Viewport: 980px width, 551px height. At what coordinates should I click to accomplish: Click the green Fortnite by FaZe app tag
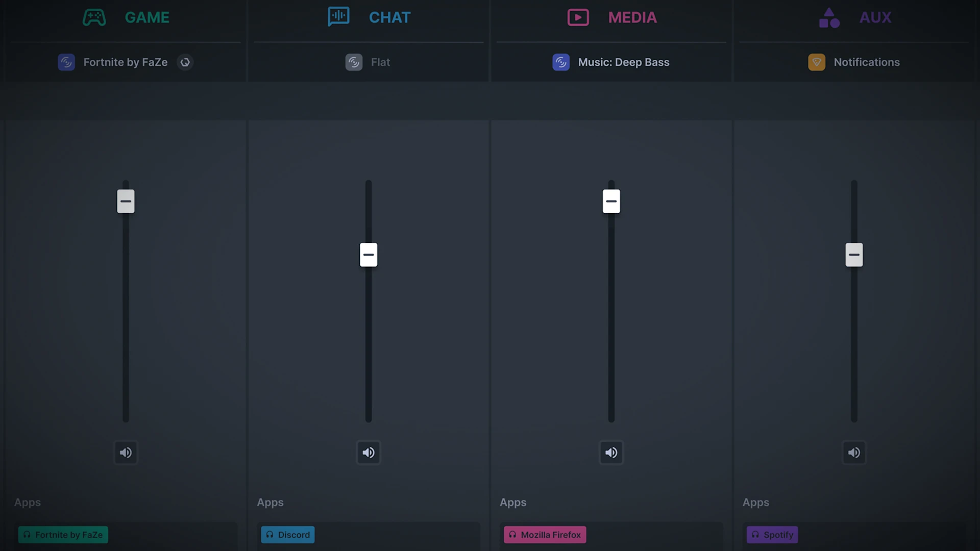click(x=63, y=535)
